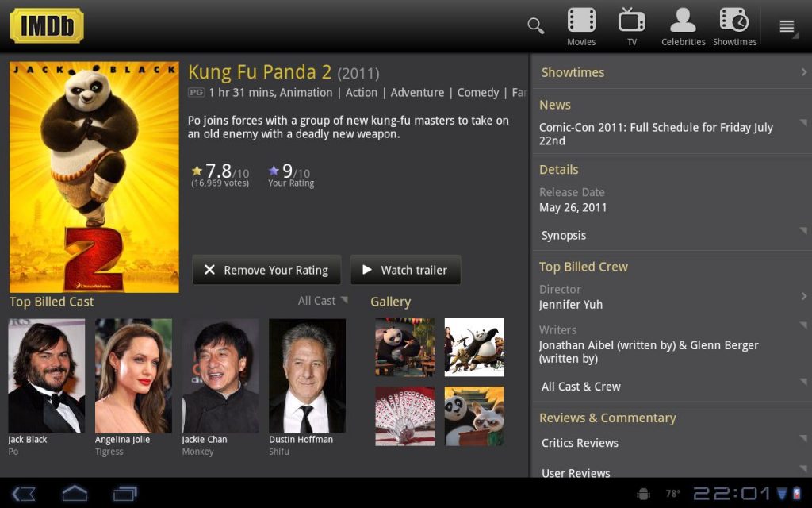Open the Celebrities section
812x508 pixels.
coord(683,27)
